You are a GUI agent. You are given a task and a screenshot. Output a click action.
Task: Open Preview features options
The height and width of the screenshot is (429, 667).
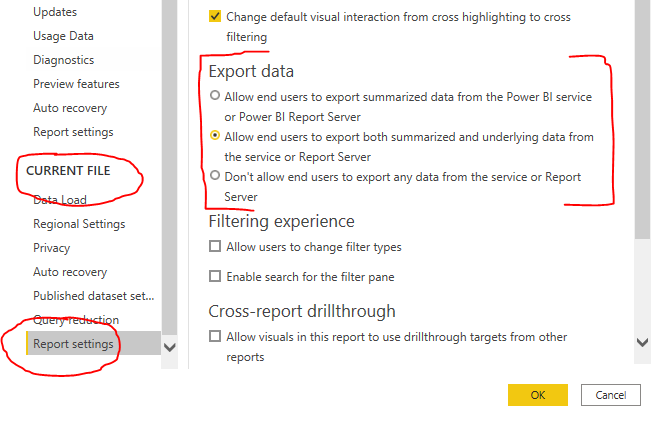pyautogui.click(x=76, y=84)
